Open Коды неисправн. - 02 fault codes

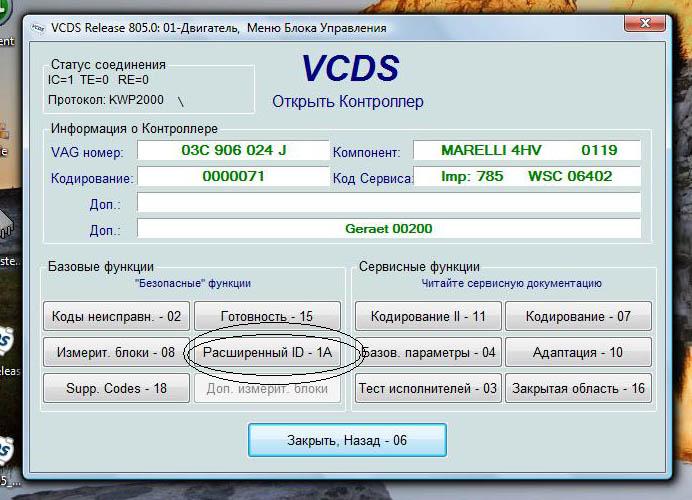pos(117,316)
